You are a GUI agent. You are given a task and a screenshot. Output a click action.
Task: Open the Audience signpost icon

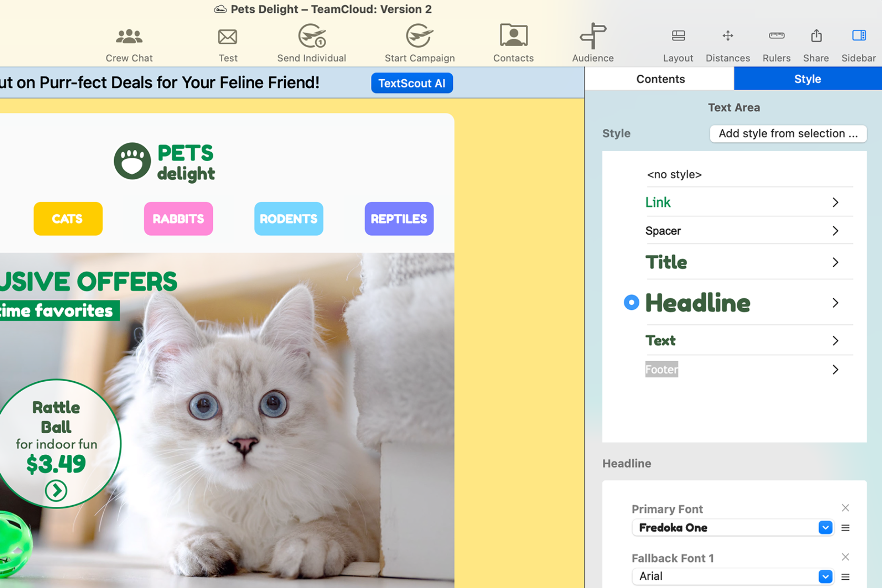(593, 36)
